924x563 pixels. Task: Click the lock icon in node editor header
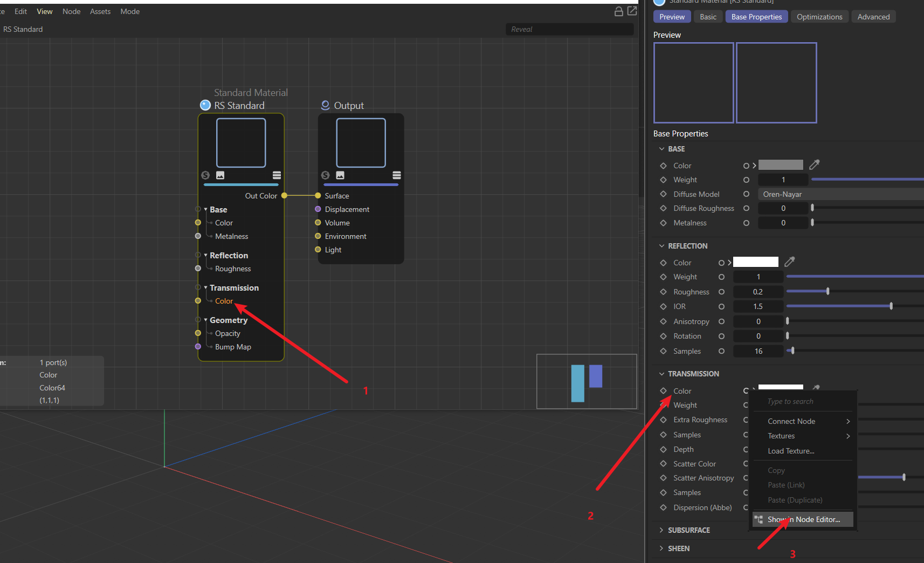[619, 11]
